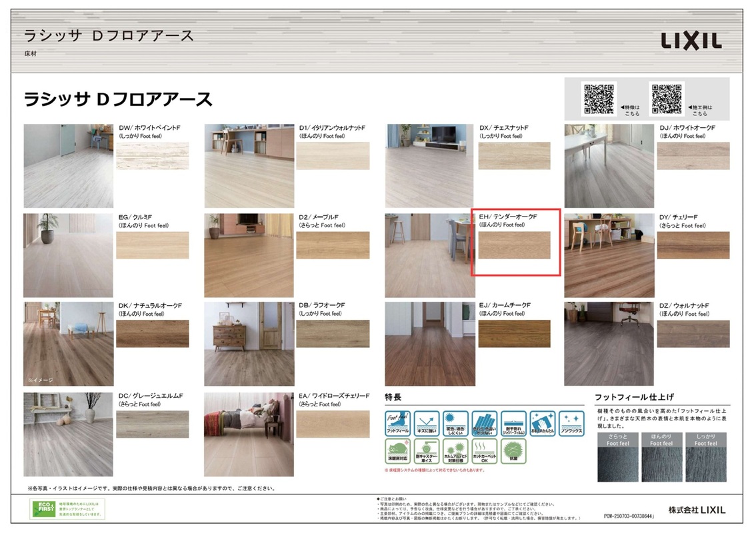Click the 床暖房対応 floor-heating cat icon

pos(398,452)
